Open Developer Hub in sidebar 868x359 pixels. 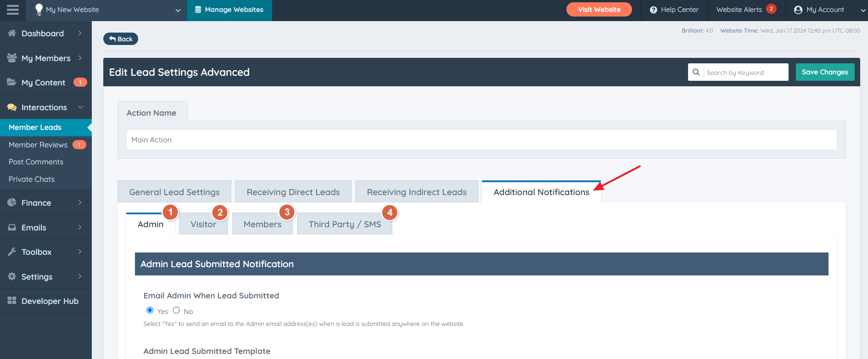pos(46,301)
